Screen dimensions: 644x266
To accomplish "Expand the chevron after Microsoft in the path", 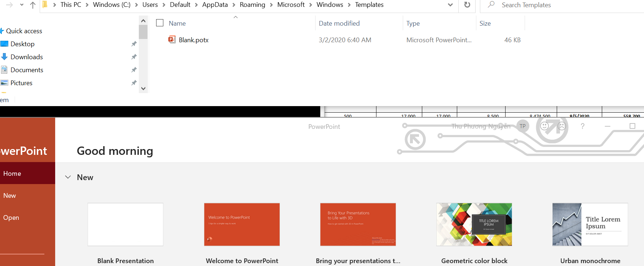I will [310, 5].
